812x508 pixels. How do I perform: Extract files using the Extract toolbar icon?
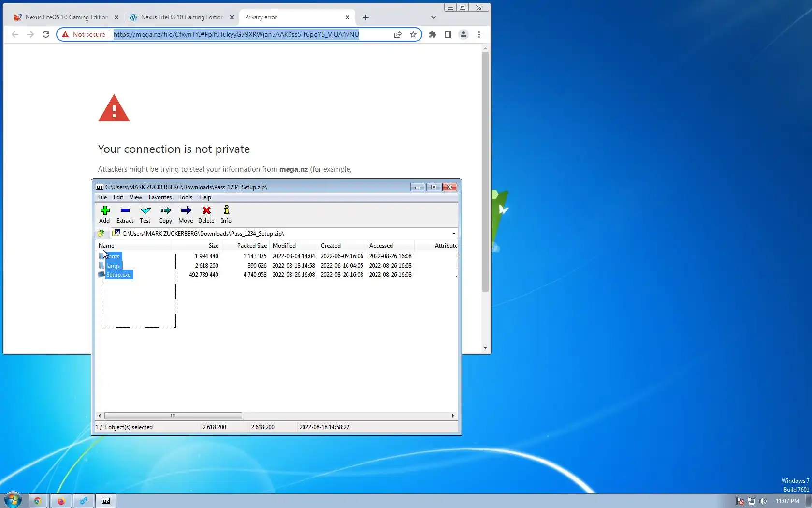(125, 214)
